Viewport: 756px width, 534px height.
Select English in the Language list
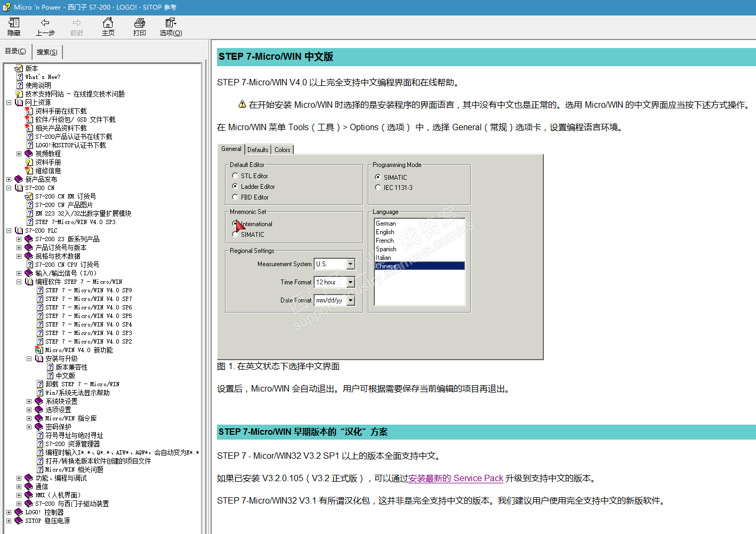(x=385, y=232)
